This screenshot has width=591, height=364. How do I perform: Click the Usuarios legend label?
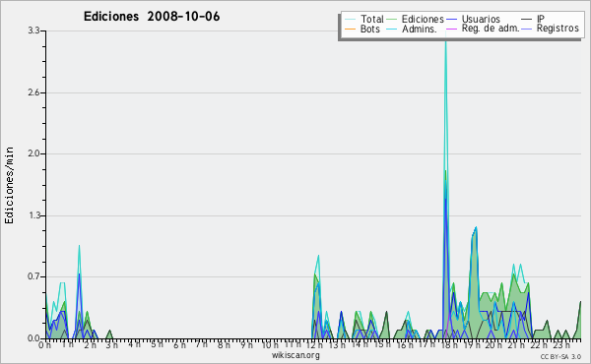tap(481, 19)
